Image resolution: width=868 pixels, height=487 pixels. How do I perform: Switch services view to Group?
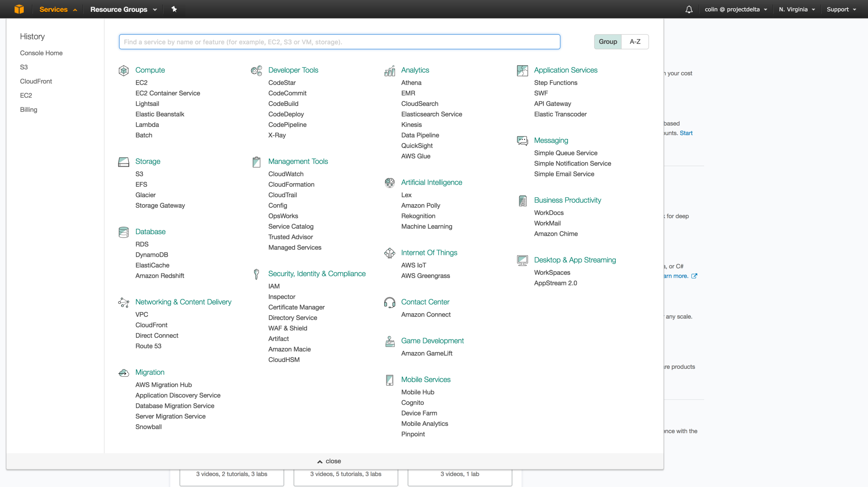point(608,41)
